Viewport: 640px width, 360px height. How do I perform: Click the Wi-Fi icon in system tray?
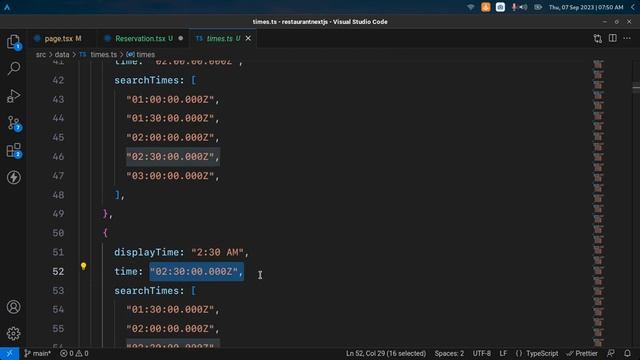[x=471, y=7]
